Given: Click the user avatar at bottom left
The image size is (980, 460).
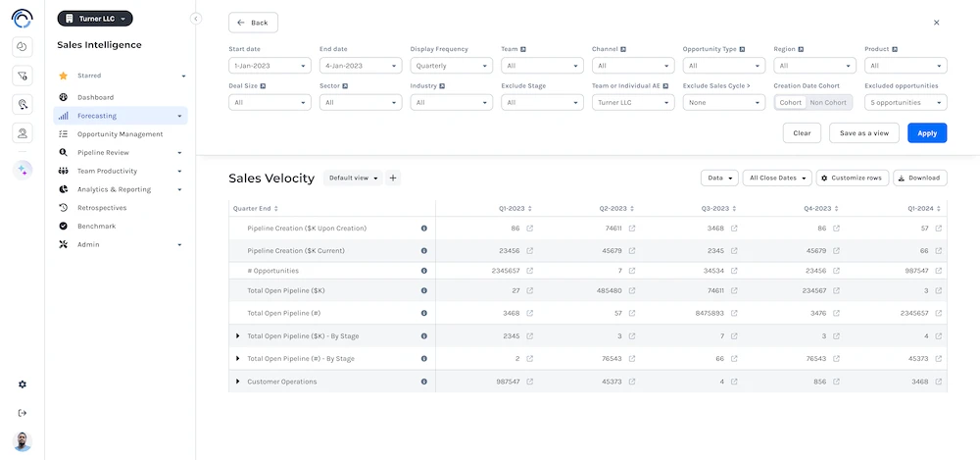Looking at the screenshot, I should (x=23, y=441).
